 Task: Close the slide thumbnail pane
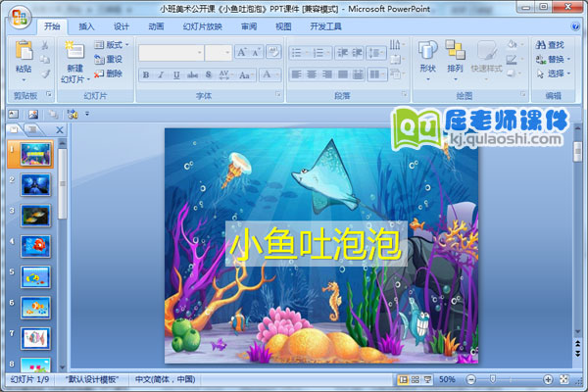tap(59, 130)
